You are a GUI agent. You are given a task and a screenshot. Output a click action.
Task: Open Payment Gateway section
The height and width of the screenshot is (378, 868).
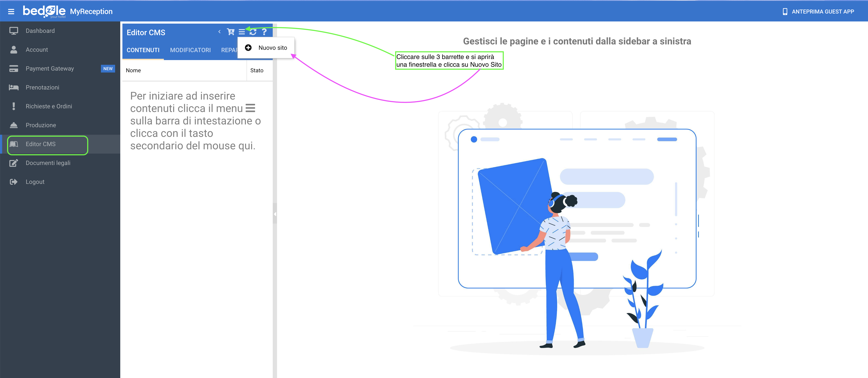coord(50,69)
